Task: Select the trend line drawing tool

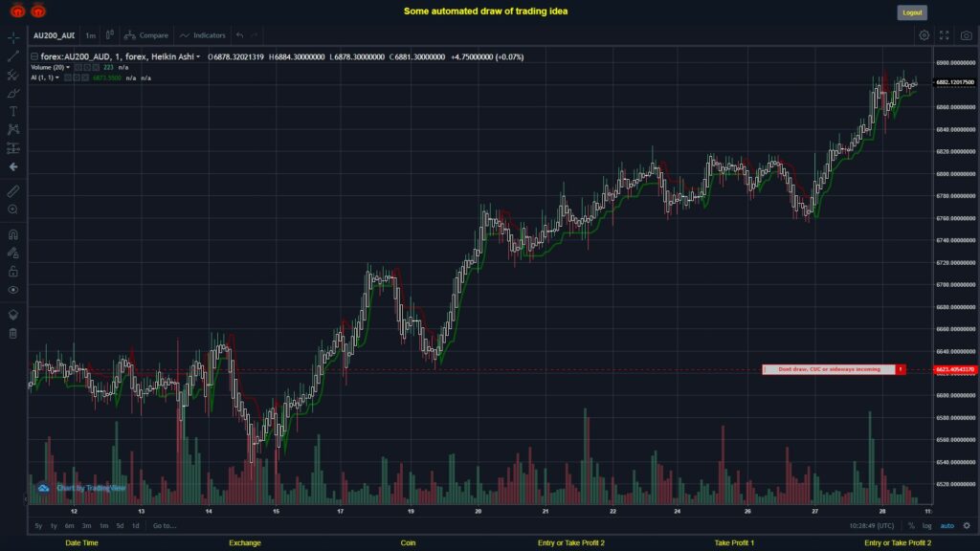Action: coord(13,56)
